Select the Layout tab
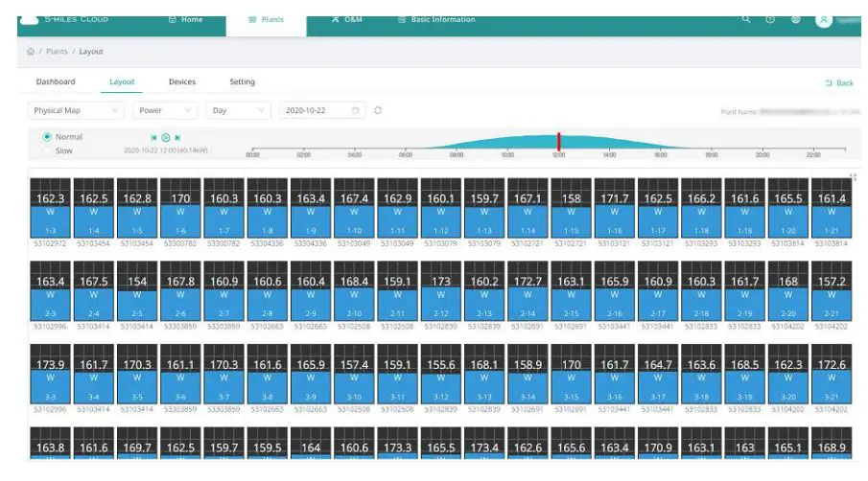 click(122, 81)
